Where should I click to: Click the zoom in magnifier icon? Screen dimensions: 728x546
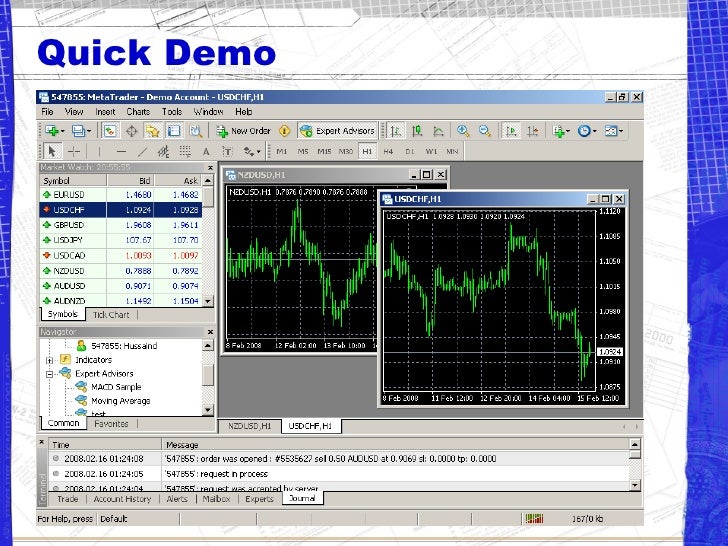point(463,131)
